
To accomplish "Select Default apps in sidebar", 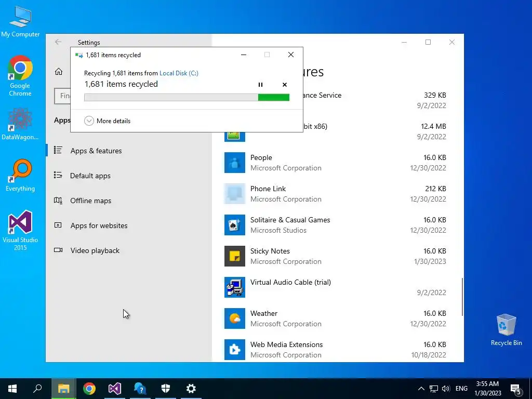I will [129, 176].
